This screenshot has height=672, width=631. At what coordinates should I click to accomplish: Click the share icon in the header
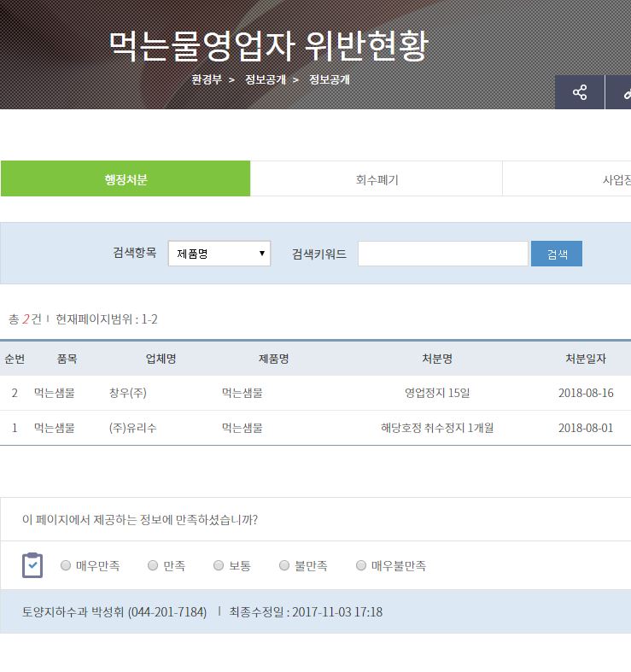coord(580,92)
